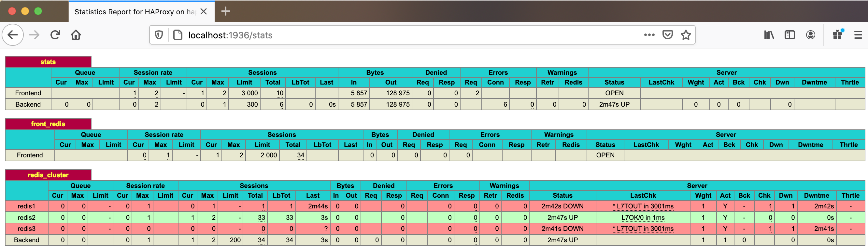Click the stats table LbTot header
Viewport: 868px width, 251px height.
coord(300,83)
